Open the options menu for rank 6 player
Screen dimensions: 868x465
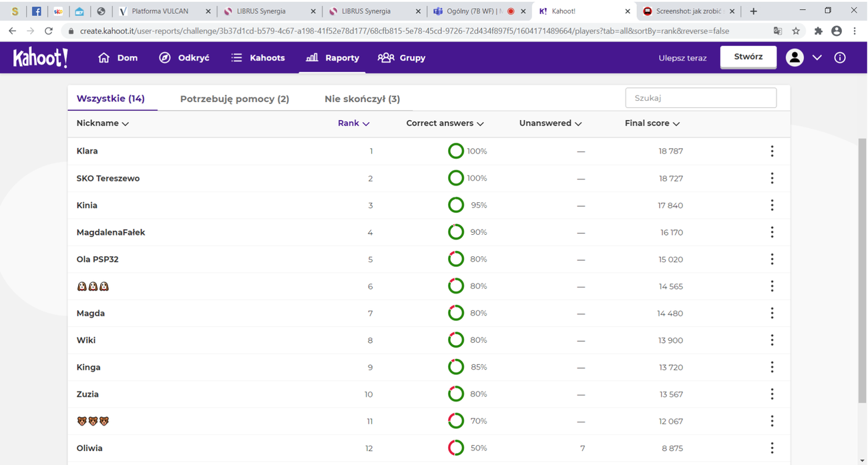(772, 286)
